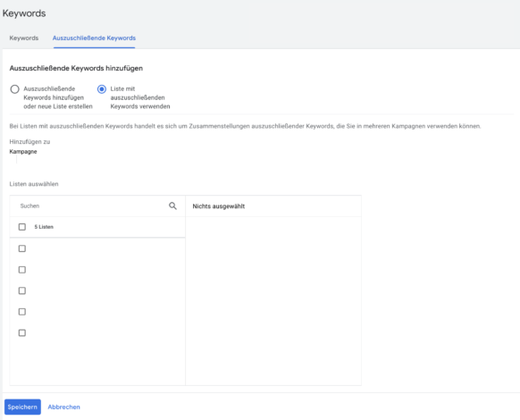Click the 'Hinzufügen zu' label
This screenshot has height=420, width=520.
point(29,142)
